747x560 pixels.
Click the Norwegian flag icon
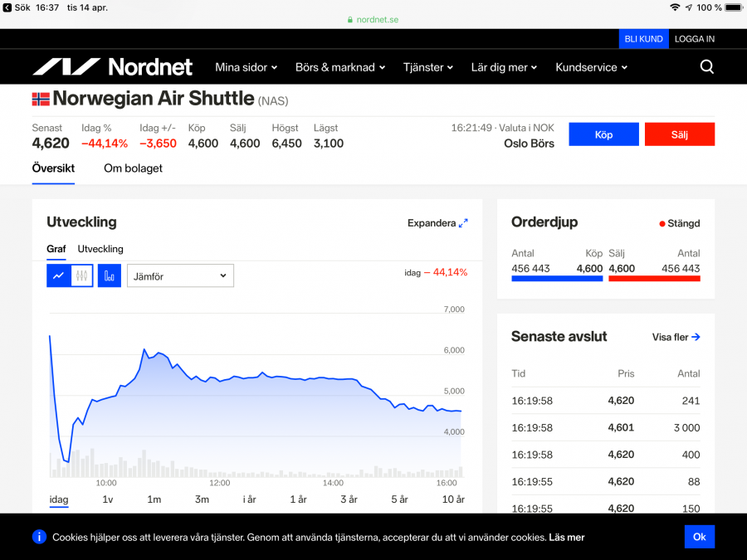point(41,99)
